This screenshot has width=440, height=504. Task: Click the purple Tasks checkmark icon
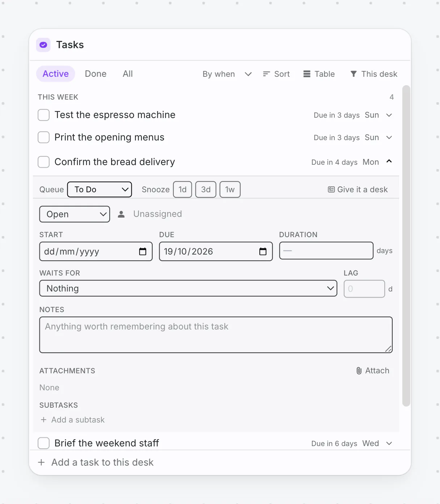point(43,45)
